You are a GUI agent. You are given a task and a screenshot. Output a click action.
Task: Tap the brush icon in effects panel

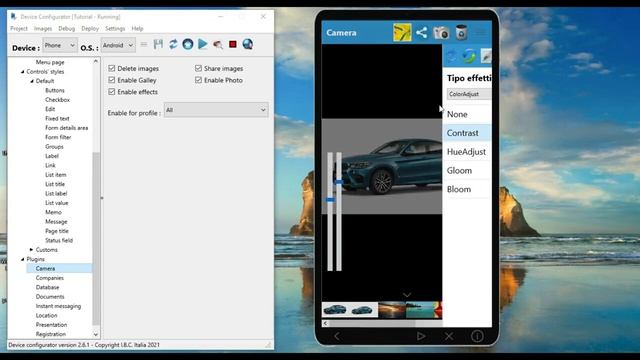point(486,56)
